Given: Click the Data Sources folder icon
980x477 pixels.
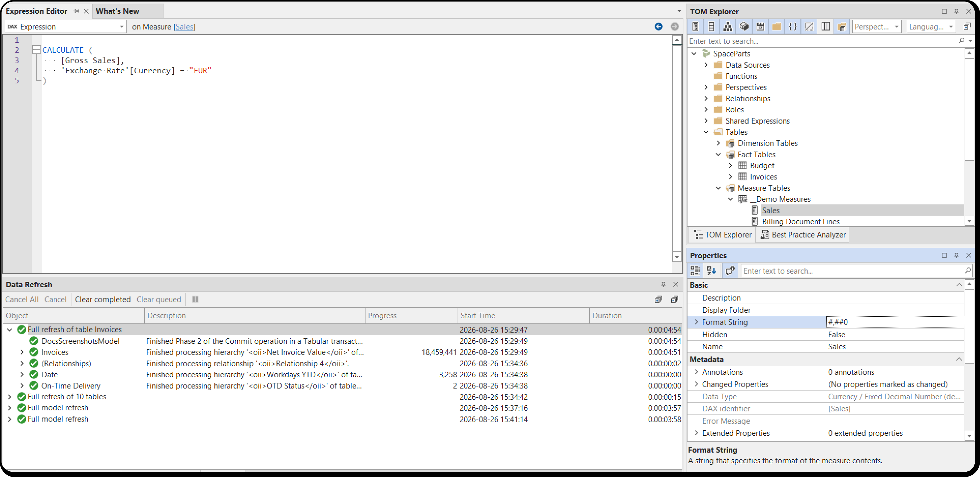Looking at the screenshot, I should 718,65.
